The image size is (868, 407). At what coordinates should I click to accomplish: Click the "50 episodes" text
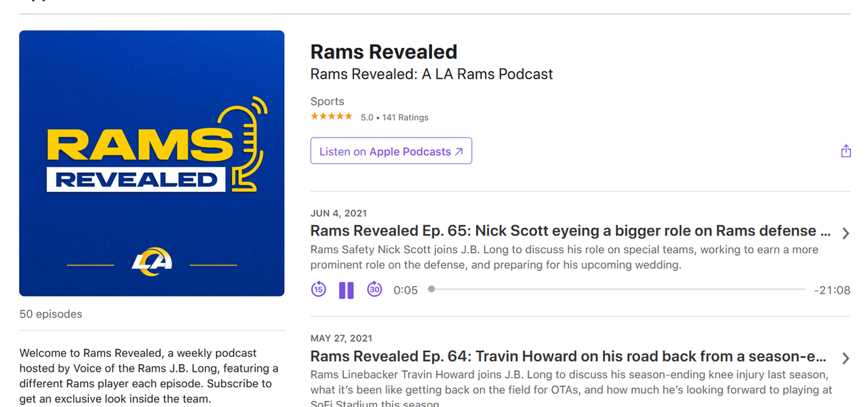click(x=51, y=314)
